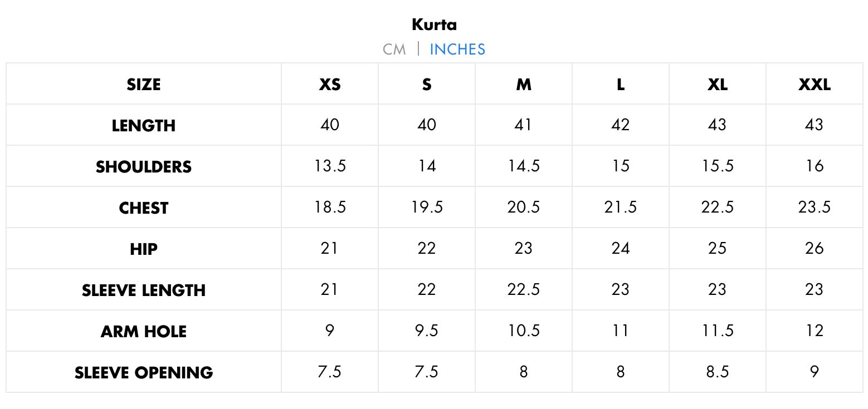
Task: Click the SLEEVE LENGTH row label
Action: pyautogui.click(x=144, y=290)
